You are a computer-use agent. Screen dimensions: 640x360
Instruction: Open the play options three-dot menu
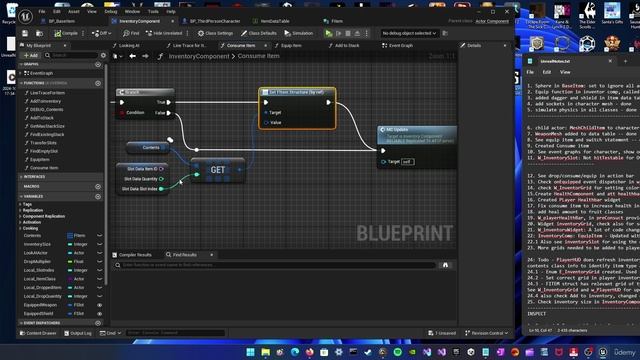366,33
